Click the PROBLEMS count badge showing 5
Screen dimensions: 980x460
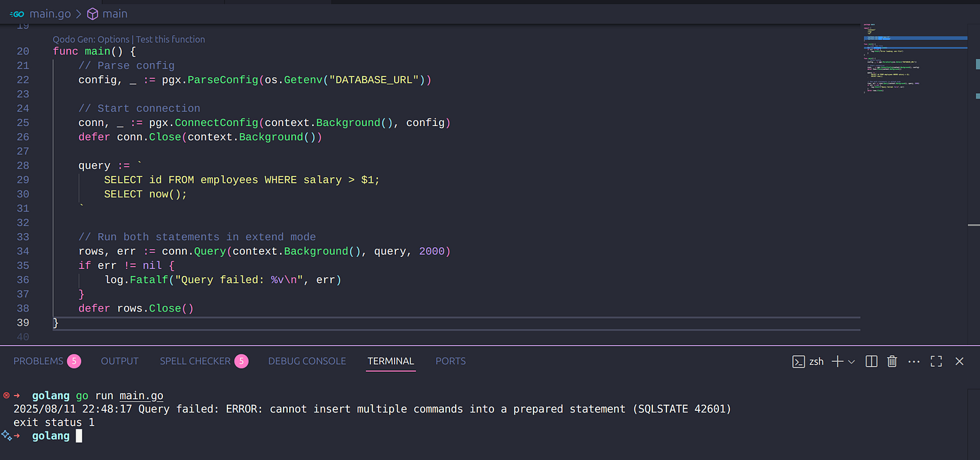click(x=74, y=361)
